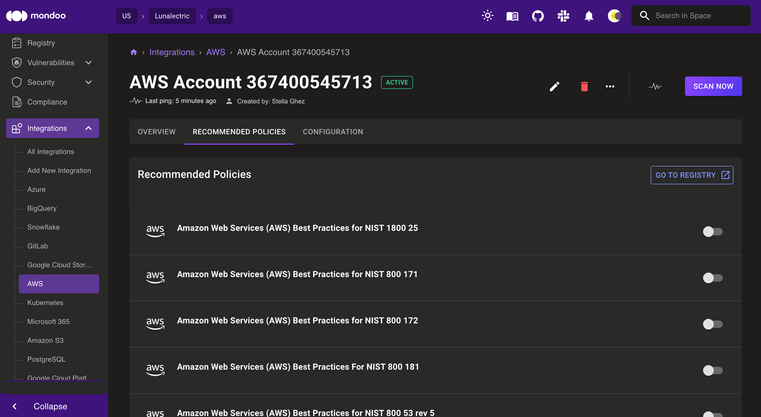Open notifications bell

pos(589,16)
